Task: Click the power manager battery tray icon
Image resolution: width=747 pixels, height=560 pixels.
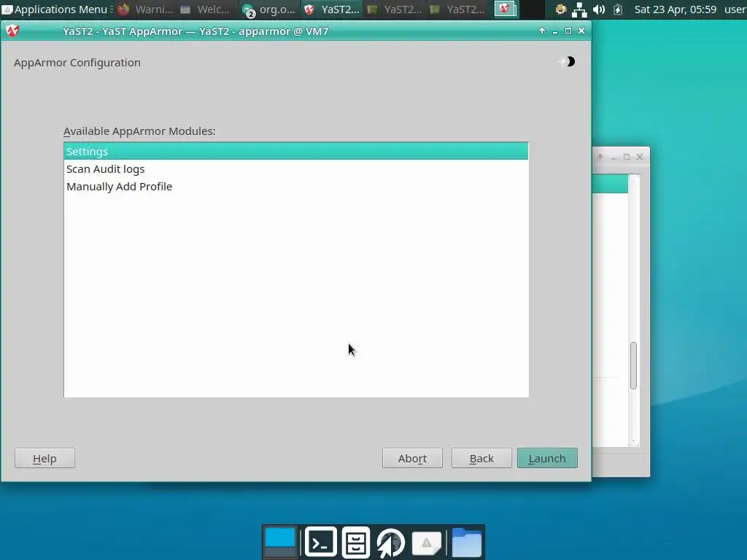Action: (618, 9)
